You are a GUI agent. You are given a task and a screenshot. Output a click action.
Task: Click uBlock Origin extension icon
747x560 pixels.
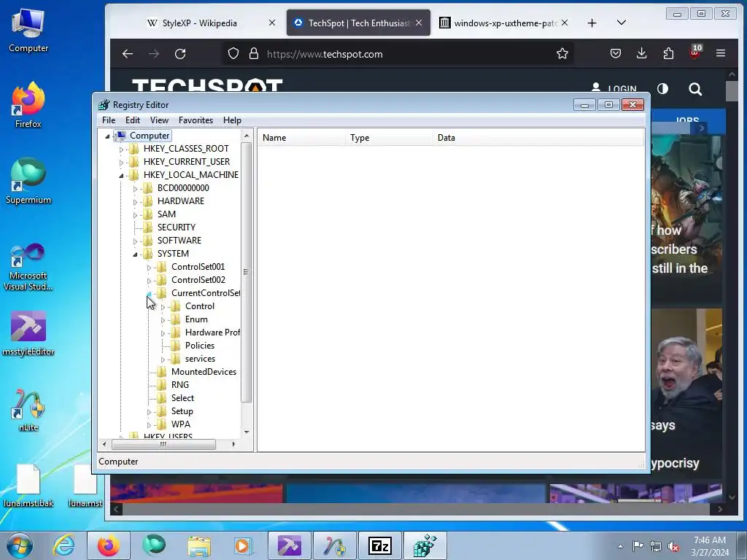695,52
